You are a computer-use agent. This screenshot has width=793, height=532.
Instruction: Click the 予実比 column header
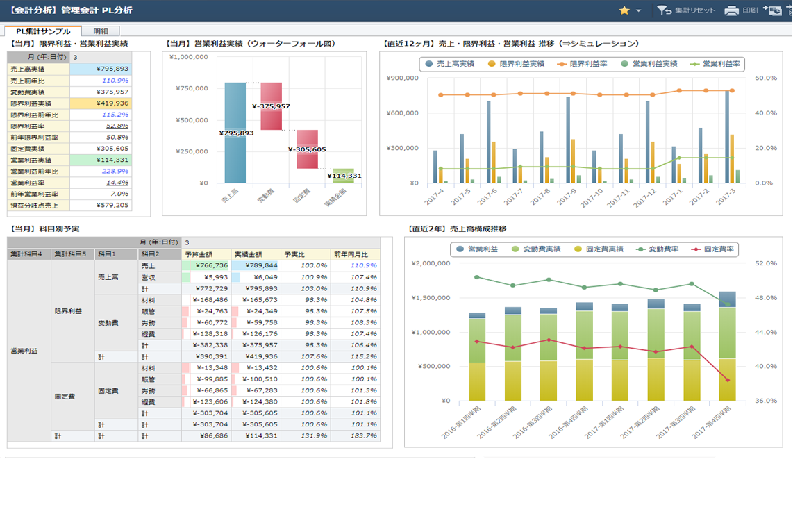(306, 254)
